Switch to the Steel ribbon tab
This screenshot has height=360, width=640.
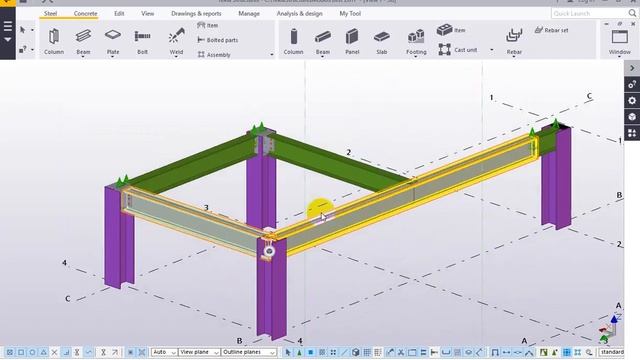[50, 13]
